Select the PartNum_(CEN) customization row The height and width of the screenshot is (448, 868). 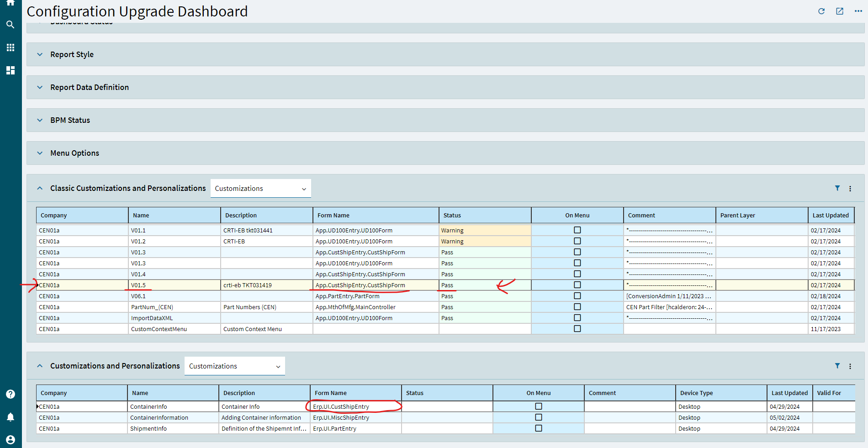coord(152,307)
